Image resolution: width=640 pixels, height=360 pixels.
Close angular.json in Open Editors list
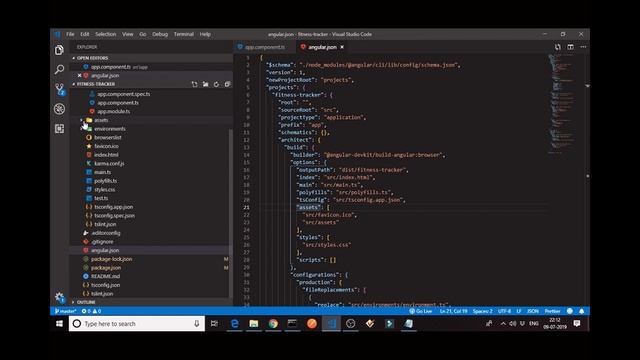point(79,76)
